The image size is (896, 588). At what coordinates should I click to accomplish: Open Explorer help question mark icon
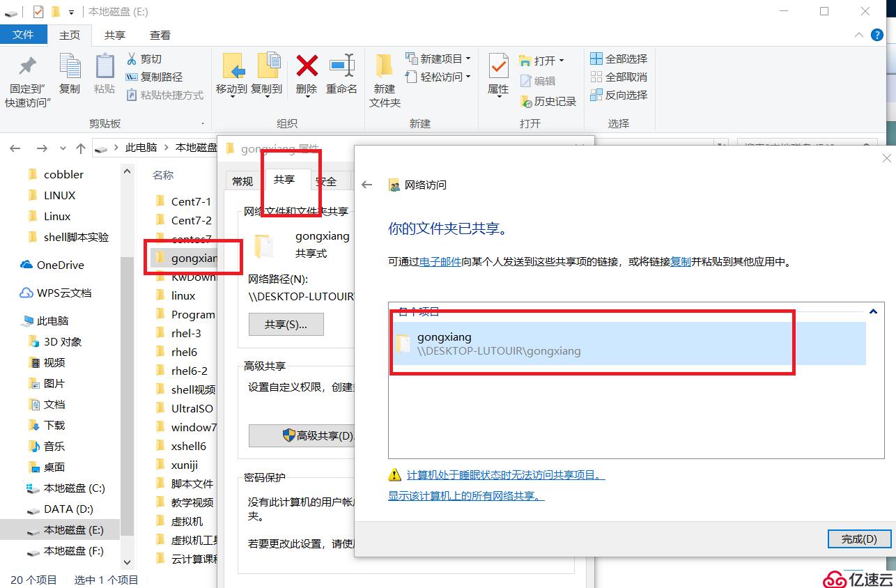(x=878, y=35)
